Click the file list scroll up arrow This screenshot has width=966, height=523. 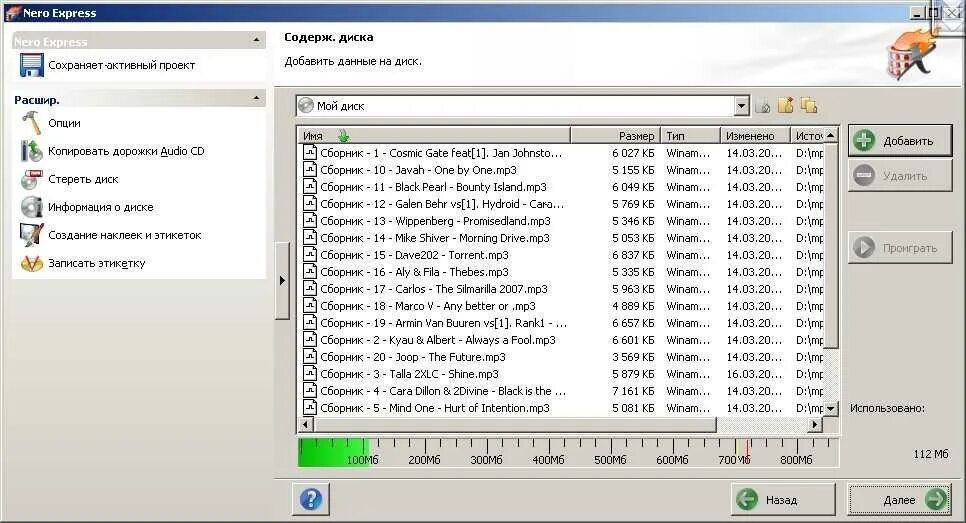(830, 135)
